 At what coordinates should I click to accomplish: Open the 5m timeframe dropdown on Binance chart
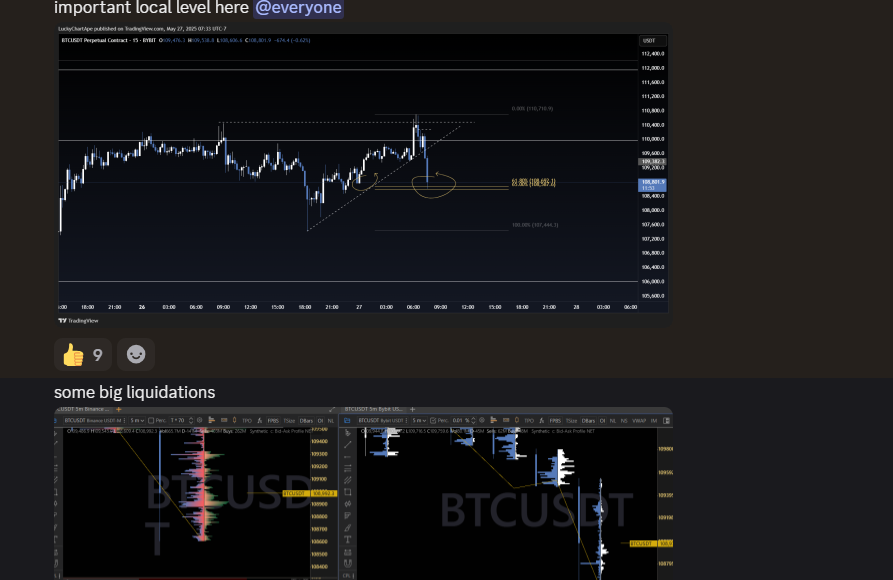coord(138,421)
